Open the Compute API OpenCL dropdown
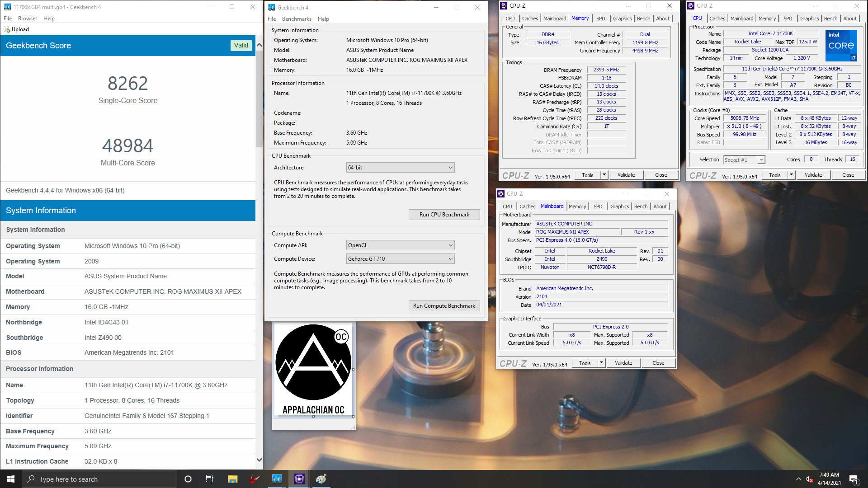Viewport: 868px width, 488px height. click(400, 245)
